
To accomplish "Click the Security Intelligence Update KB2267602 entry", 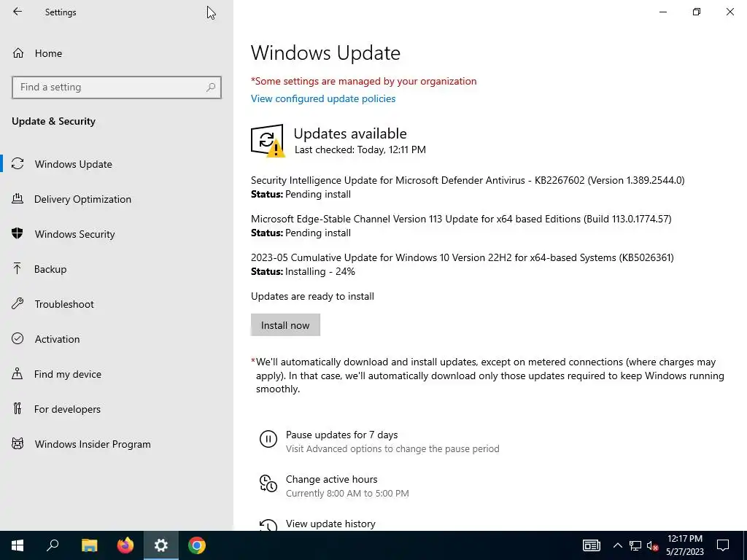I will tap(468, 181).
